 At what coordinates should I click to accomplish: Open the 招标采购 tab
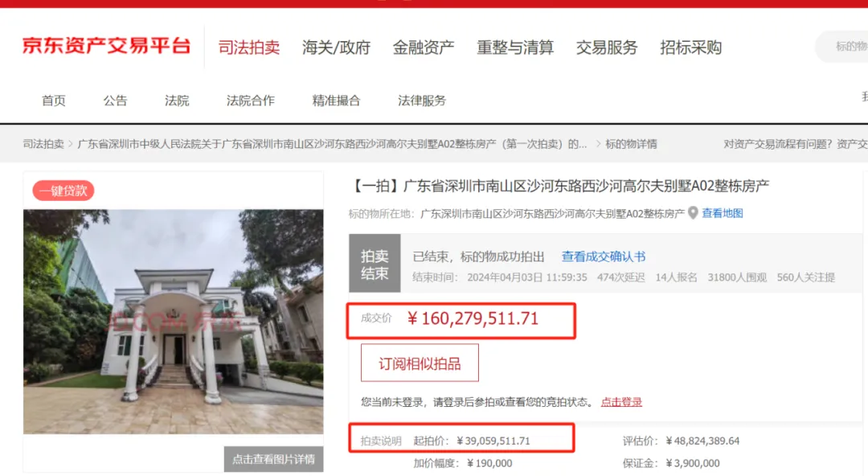[x=691, y=47]
